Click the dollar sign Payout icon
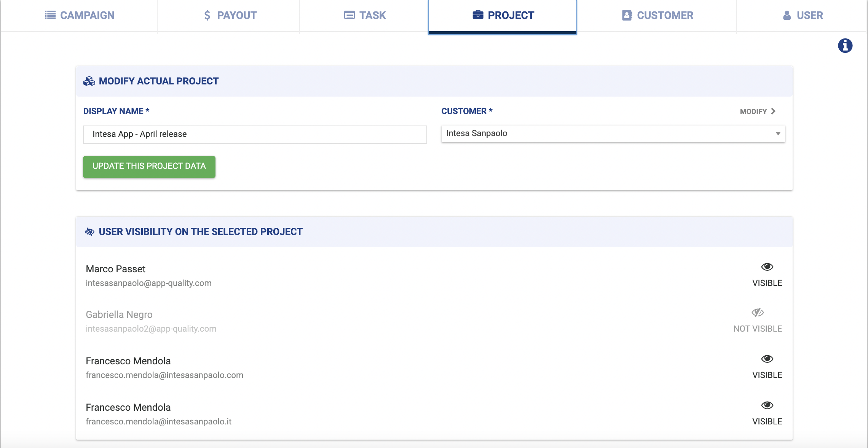The height and width of the screenshot is (448, 868). point(207,15)
